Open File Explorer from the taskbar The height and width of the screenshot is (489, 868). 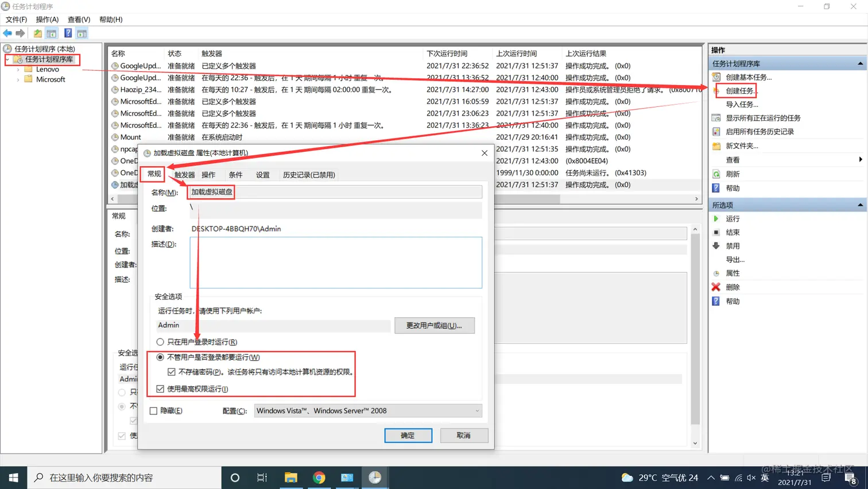click(291, 478)
